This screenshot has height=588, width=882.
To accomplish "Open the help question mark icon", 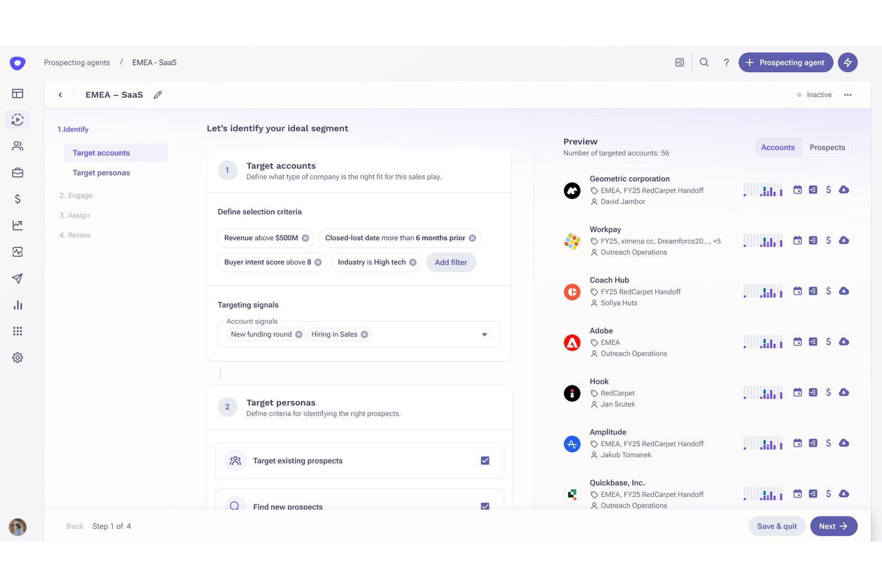I will pos(726,63).
